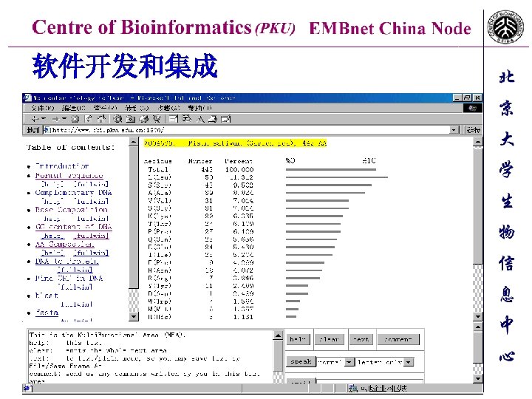This screenshot has height=399, width=532.
Task: Open the GC content of DNA link
Action: [x=74, y=227]
